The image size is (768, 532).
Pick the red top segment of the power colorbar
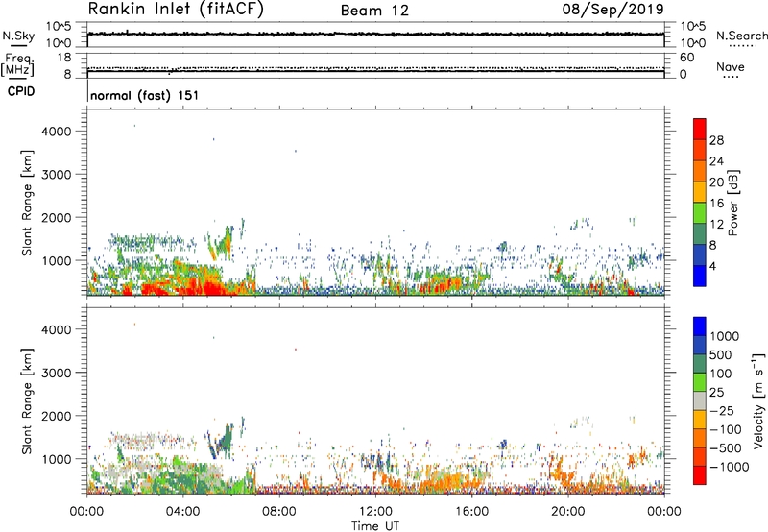click(x=700, y=129)
